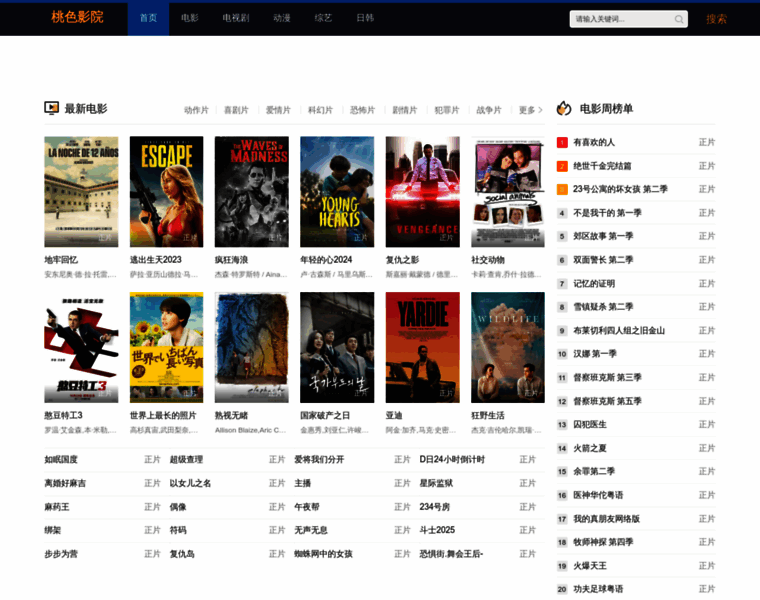Image resolution: width=760 pixels, height=600 pixels.
Task: Open 无声无息 from the list
Action: 311,530
